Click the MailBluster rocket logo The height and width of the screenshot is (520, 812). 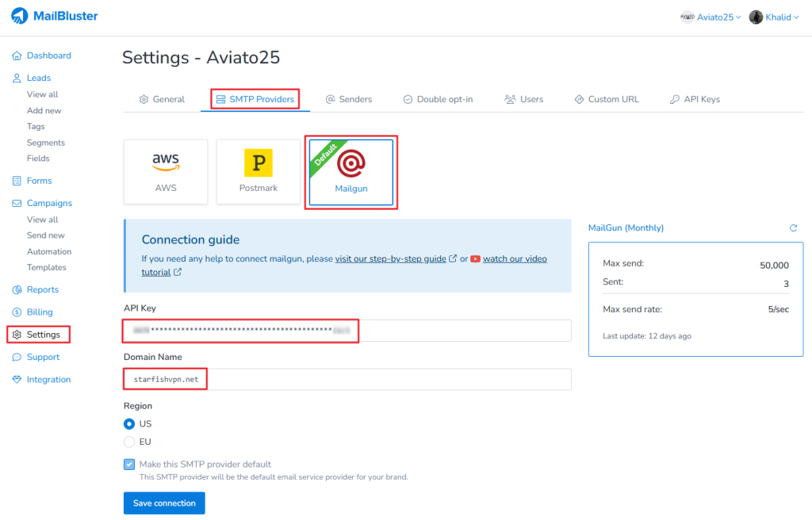pyautogui.click(x=20, y=16)
